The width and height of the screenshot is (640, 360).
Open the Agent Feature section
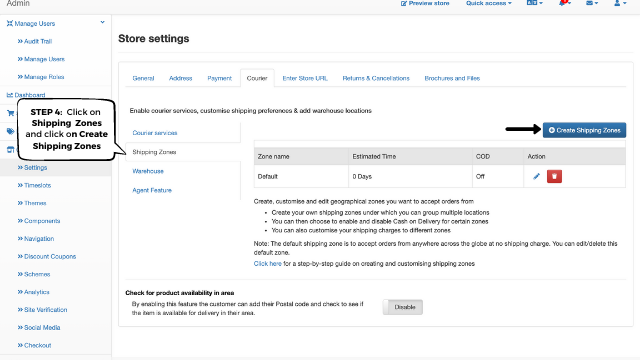click(152, 190)
